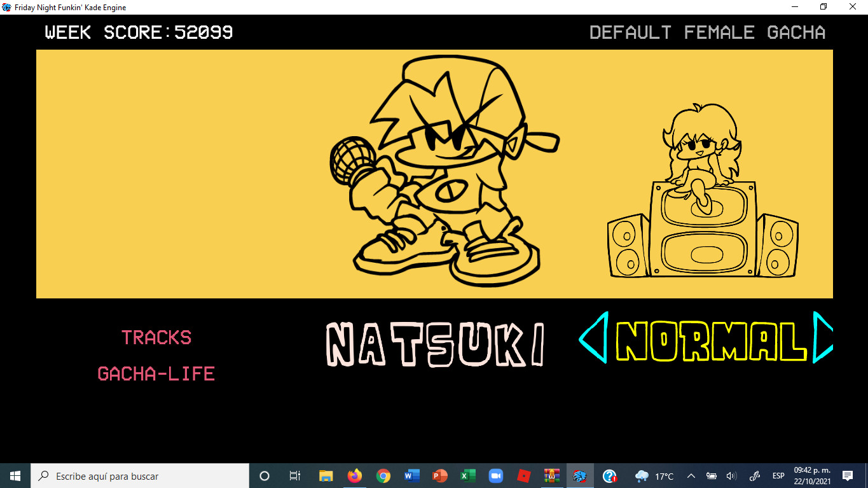Viewport: 868px width, 488px height.
Task: Open PowerPoint from the taskbar
Action: (x=438, y=476)
